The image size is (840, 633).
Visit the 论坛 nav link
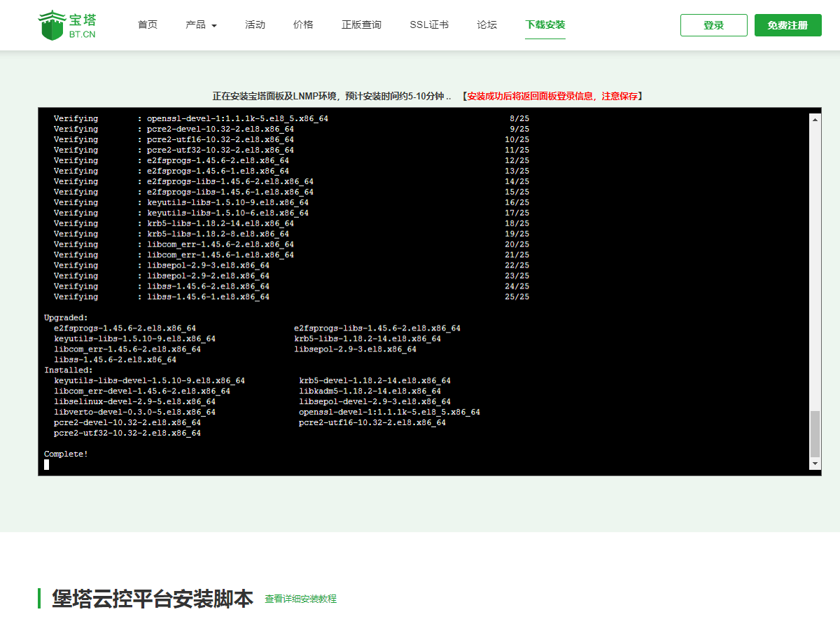coord(486,25)
